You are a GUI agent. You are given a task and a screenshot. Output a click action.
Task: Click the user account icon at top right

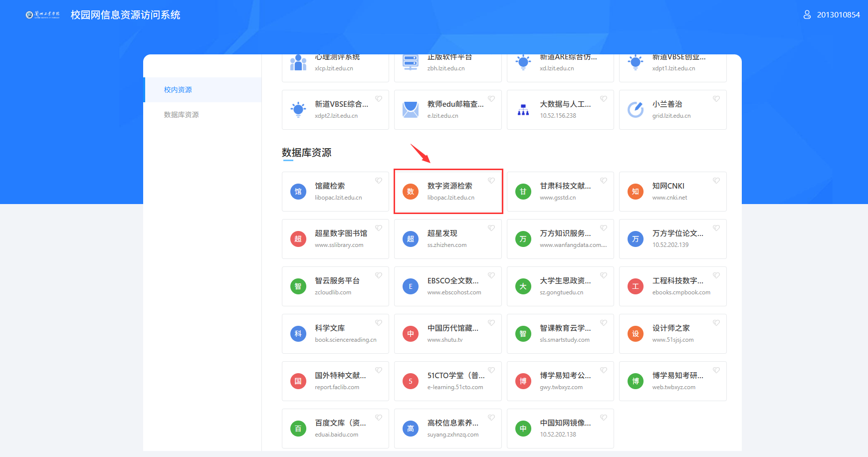pos(807,15)
